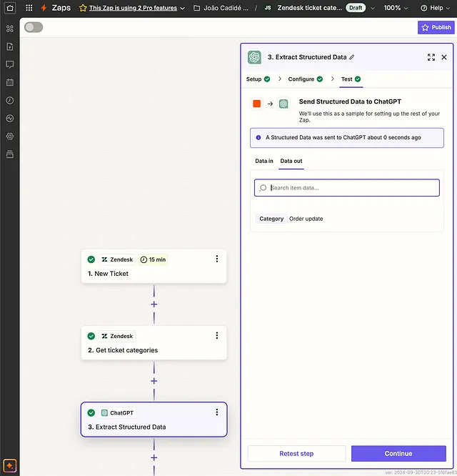Add a step after Get ticket categories
This screenshot has height=476, width=457.
(154, 381)
